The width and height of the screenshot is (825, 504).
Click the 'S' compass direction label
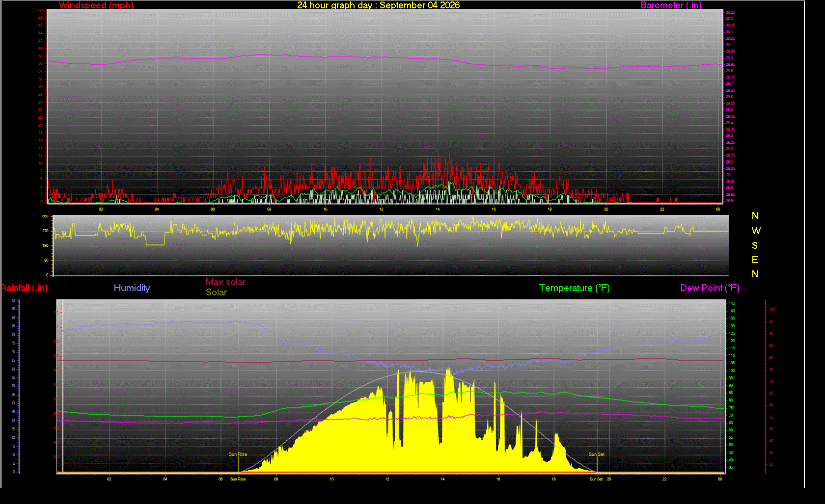755,245
